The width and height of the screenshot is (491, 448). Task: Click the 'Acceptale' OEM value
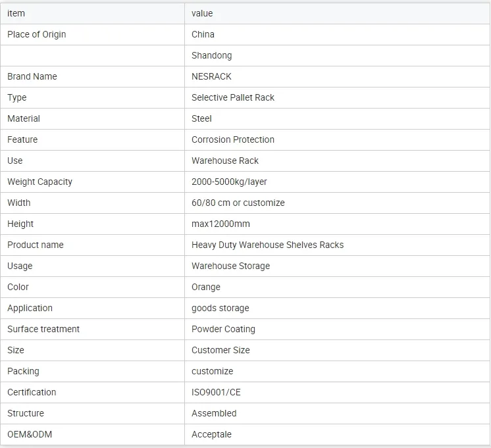point(211,434)
